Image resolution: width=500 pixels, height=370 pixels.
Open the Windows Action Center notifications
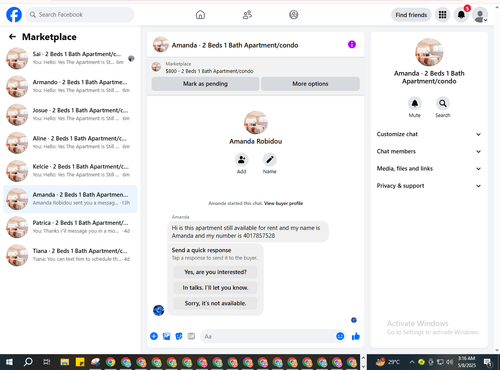pos(488,362)
